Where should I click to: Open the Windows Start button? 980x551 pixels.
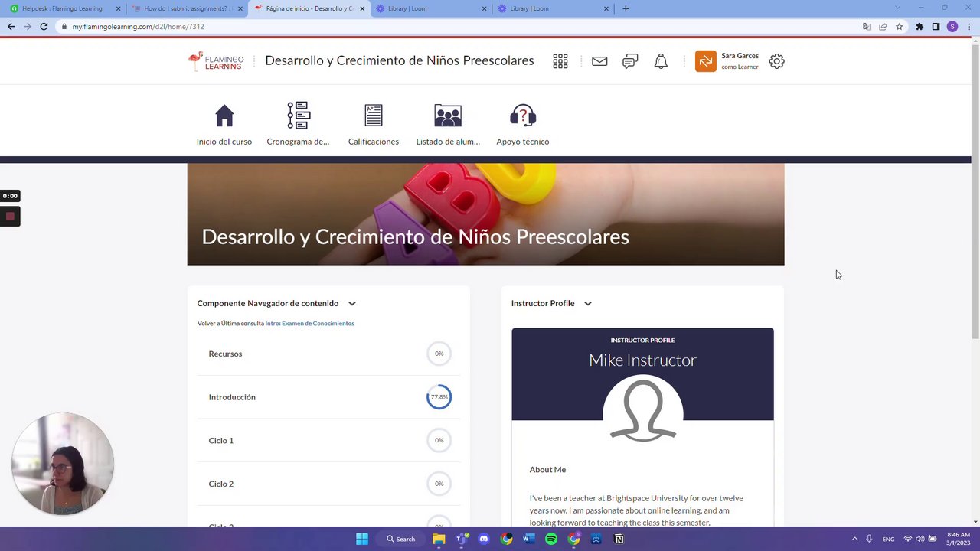361,539
